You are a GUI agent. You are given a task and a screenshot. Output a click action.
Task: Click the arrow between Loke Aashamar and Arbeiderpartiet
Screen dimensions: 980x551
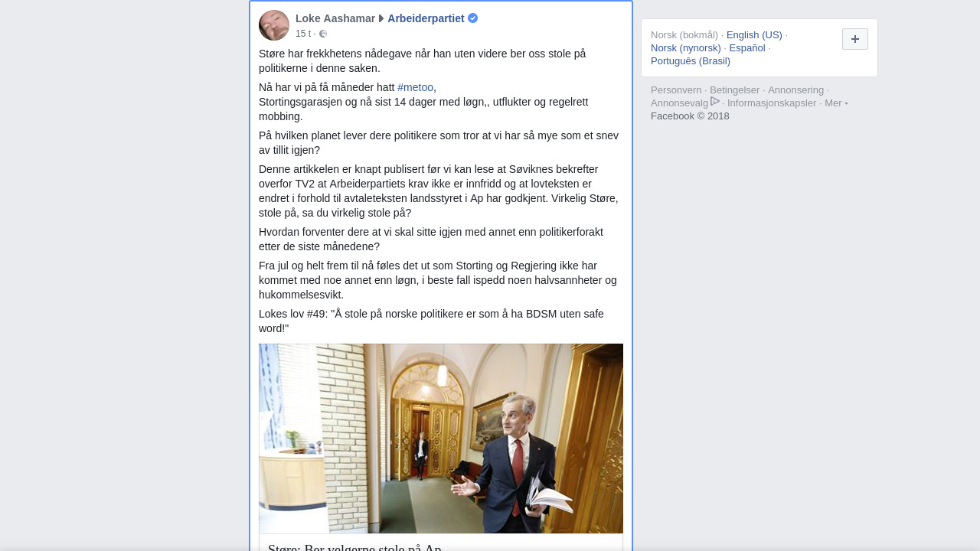tap(381, 18)
